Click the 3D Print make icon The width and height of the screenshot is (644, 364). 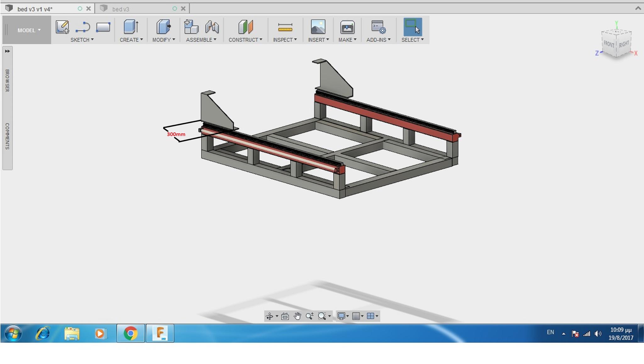pos(347,27)
